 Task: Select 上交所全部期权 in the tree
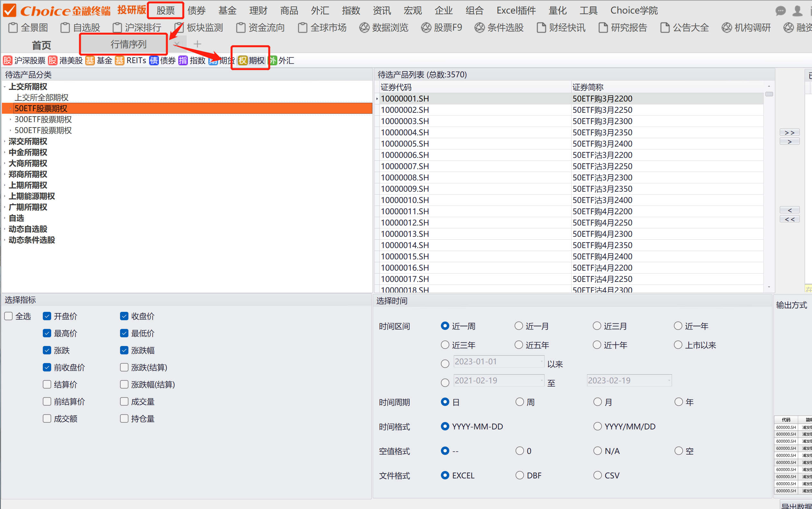pyautogui.click(x=42, y=98)
